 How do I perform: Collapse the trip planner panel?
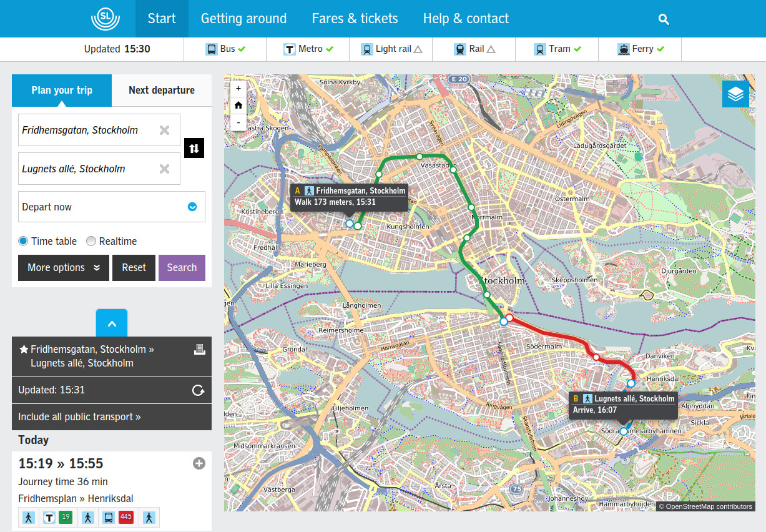pos(112,323)
